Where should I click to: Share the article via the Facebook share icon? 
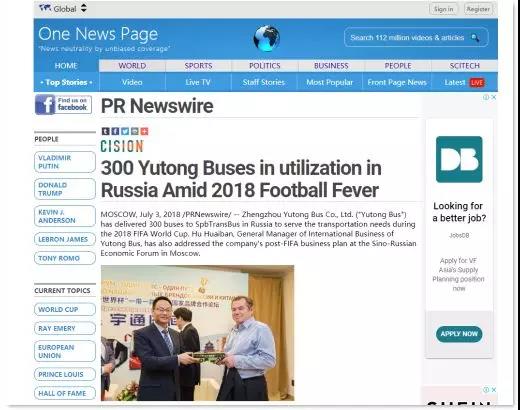pyautogui.click(x=115, y=131)
